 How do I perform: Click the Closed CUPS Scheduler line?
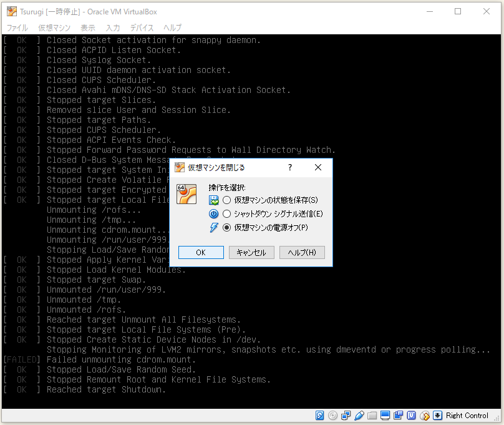pos(79,80)
